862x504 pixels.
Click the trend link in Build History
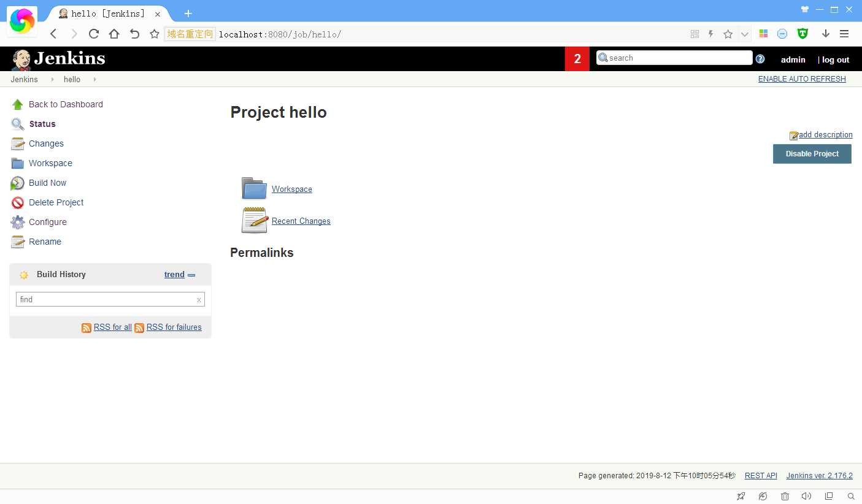[x=174, y=275]
